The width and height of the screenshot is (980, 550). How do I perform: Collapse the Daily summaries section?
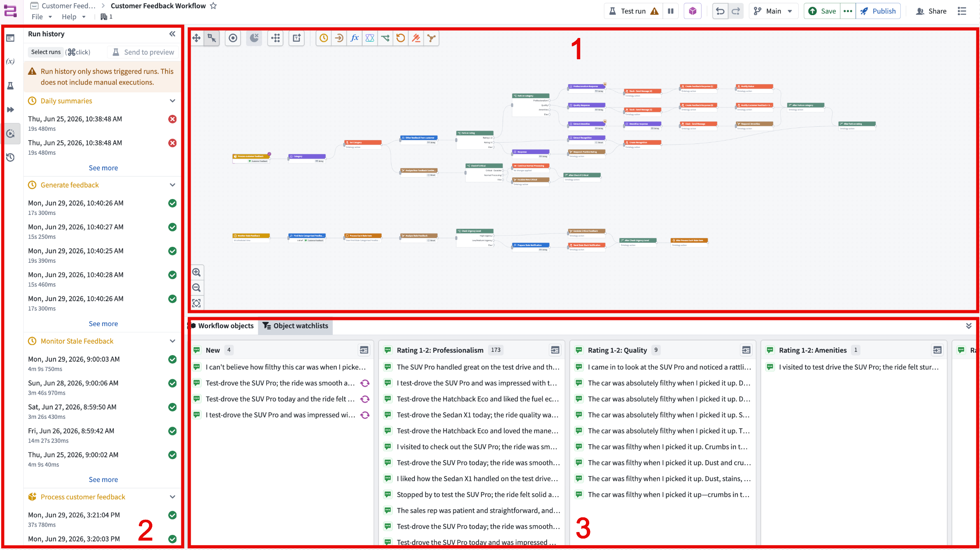[172, 101]
